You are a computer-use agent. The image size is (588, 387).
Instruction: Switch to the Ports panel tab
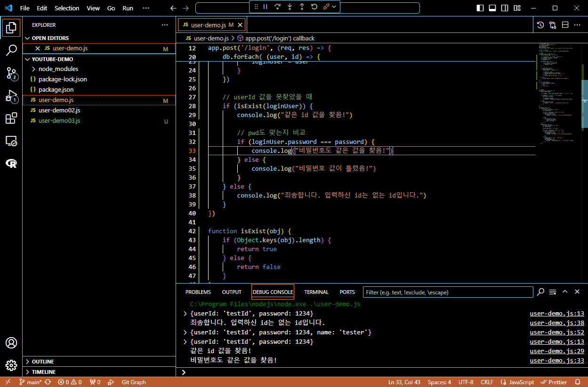(x=347, y=292)
